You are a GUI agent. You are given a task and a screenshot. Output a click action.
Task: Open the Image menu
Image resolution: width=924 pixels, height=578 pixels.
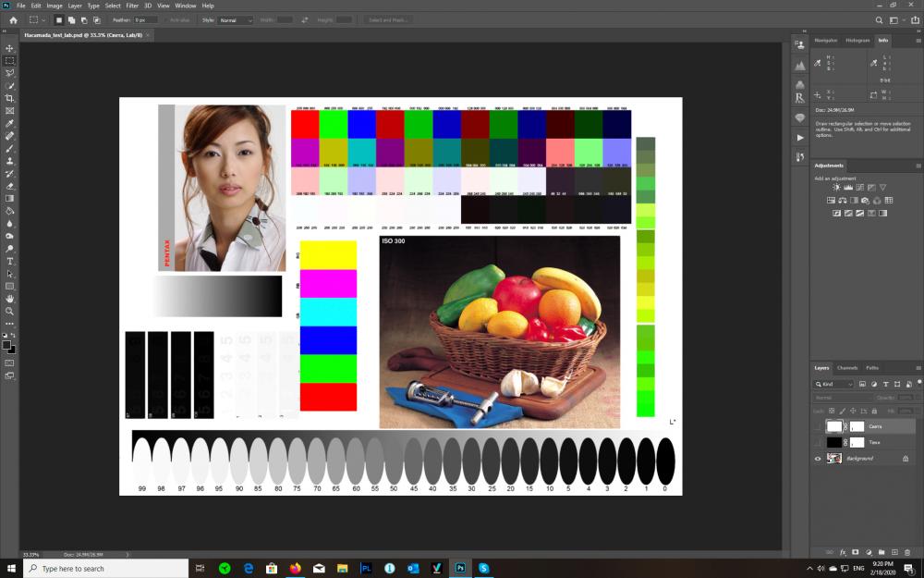(x=55, y=6)
